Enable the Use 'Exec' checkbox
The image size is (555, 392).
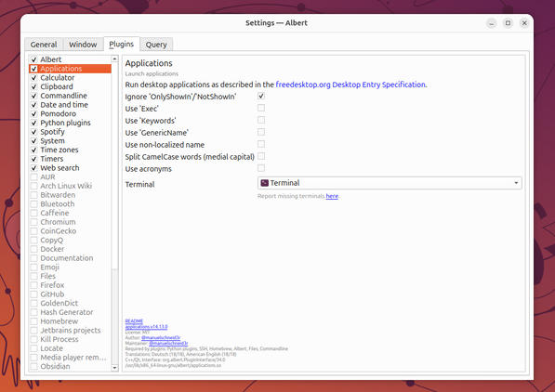[261, 108]
